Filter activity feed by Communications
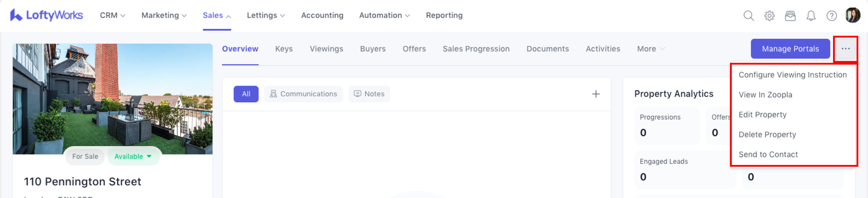Screen dimensions: 868x198 click(303, 94)
